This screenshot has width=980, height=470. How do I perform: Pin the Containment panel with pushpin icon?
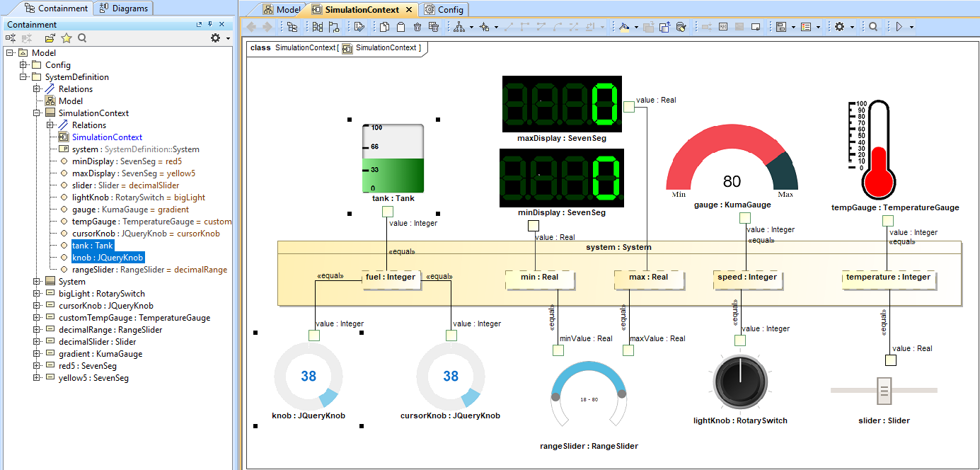(210, 25)
